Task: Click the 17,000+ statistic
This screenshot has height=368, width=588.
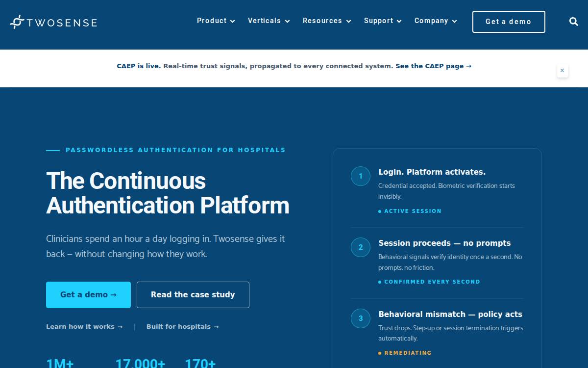Action: [x=140, y=363]
